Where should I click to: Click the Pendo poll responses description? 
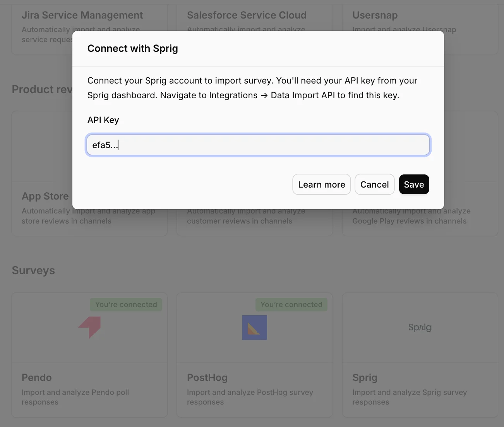pyautogui.click(x=75, y=397)
